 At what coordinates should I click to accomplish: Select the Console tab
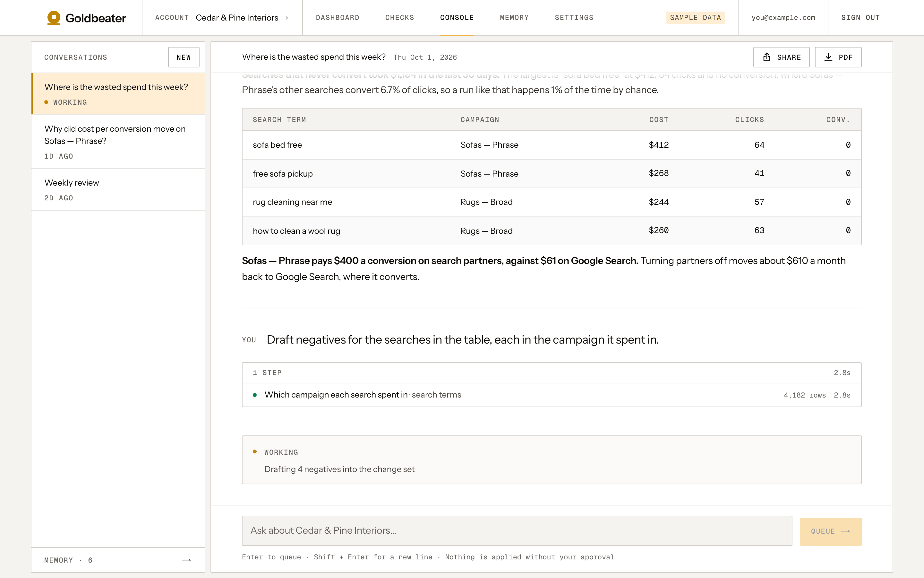coord(457,18)
